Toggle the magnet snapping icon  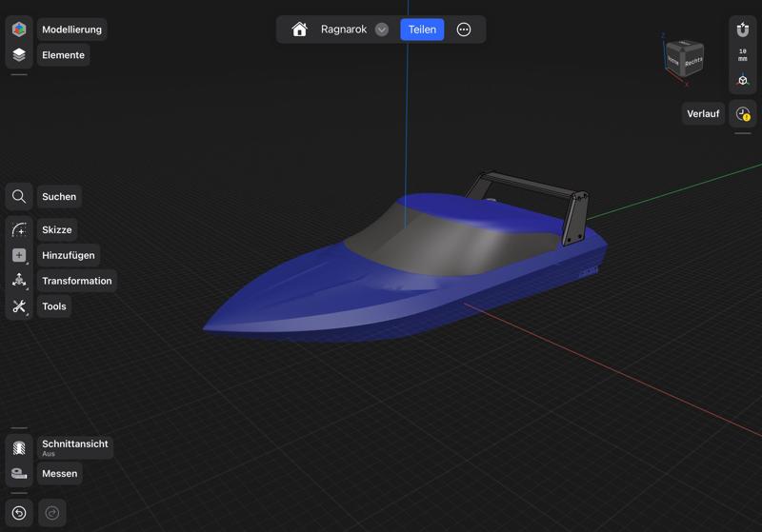[x=743, y=30]
